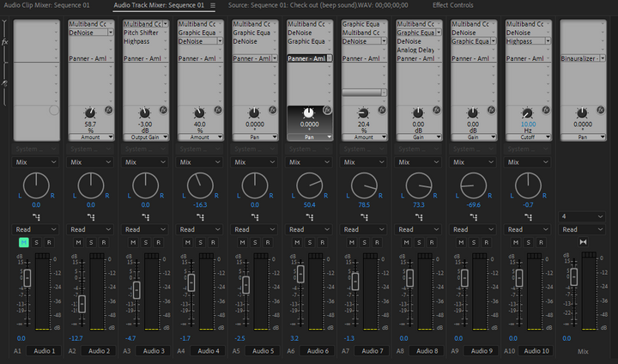
Task: Click the Audio 6 volume fader handle
Action: coord(300,274)
